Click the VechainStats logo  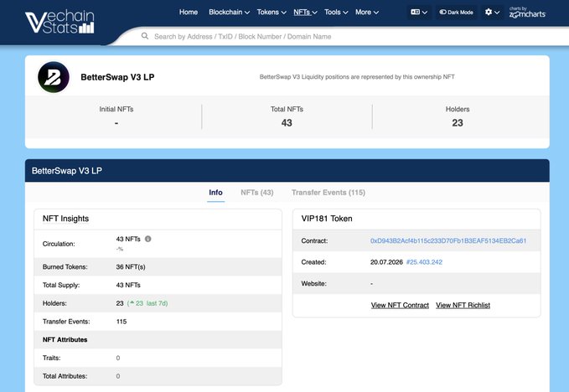[x=59, y=22]
